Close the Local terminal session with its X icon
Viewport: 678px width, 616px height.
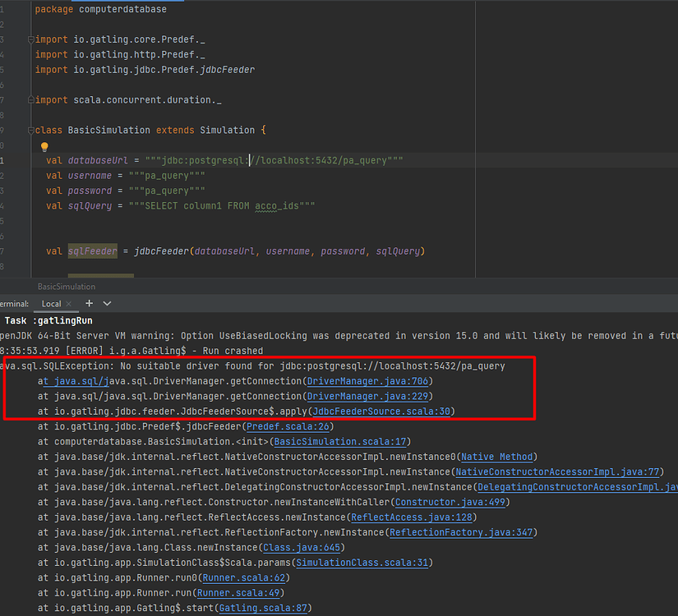point(68,303)
